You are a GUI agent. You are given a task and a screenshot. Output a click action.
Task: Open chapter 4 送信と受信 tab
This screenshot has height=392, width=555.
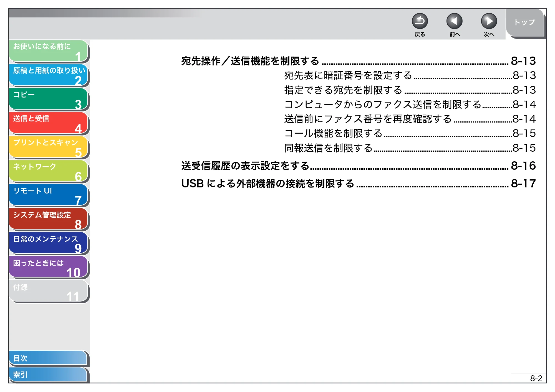point(48,123)
